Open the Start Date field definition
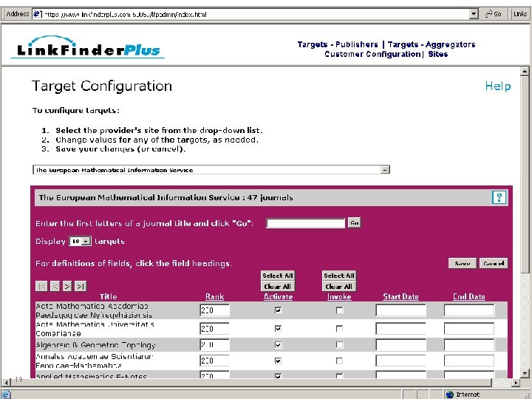This screenshot has width=532, height=399. (x=400, y=296)
